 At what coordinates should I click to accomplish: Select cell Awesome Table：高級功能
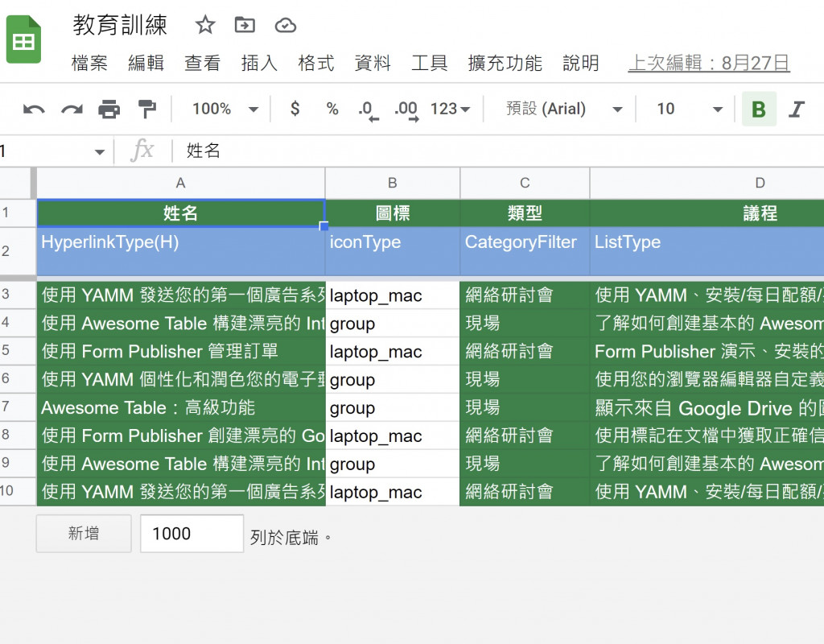pyautogui.click(x=181, y=407)
